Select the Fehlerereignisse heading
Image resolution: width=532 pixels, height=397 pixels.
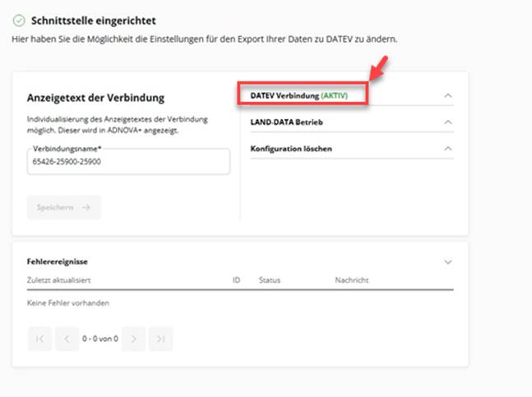[58, 261]
